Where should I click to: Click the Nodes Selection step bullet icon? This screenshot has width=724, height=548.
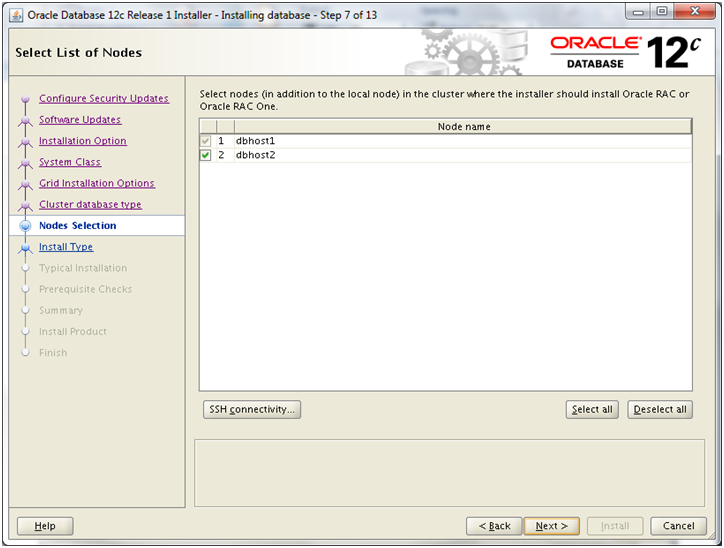point(25,226)
